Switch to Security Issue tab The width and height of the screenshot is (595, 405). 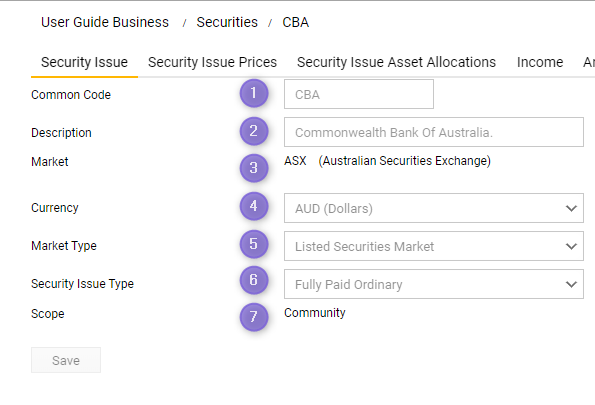coord(84,62)
